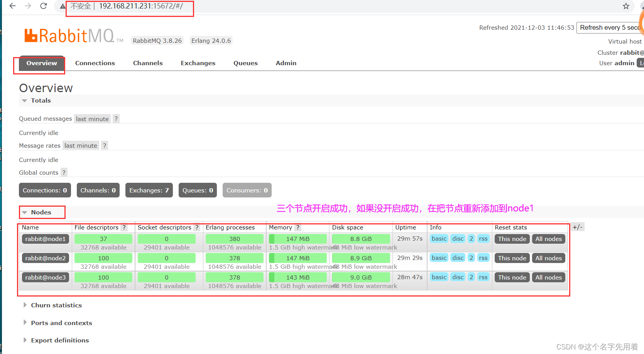Viewport: 644px width, 354px height.
Task: Open Memory column help question mark
Action: click(x=297, y=228)
